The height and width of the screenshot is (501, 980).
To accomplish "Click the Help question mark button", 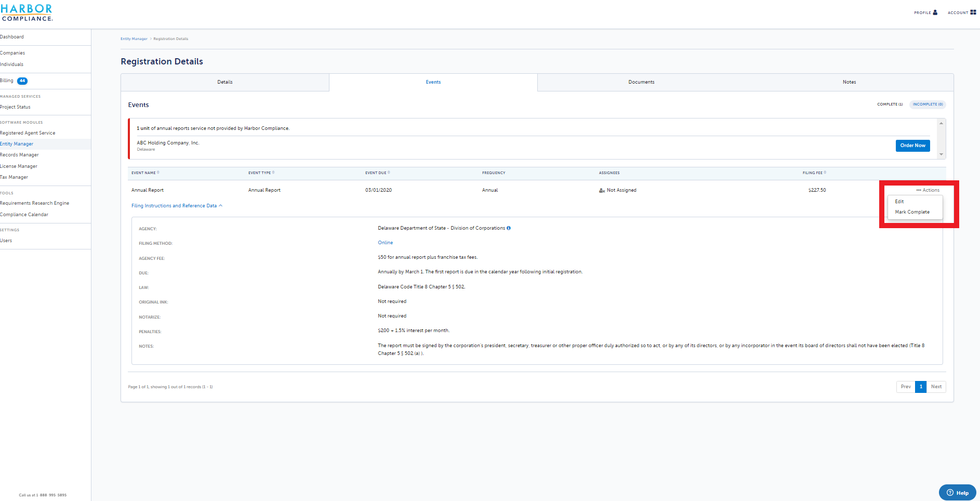I will pyautogui.click(x=958, y=493).
